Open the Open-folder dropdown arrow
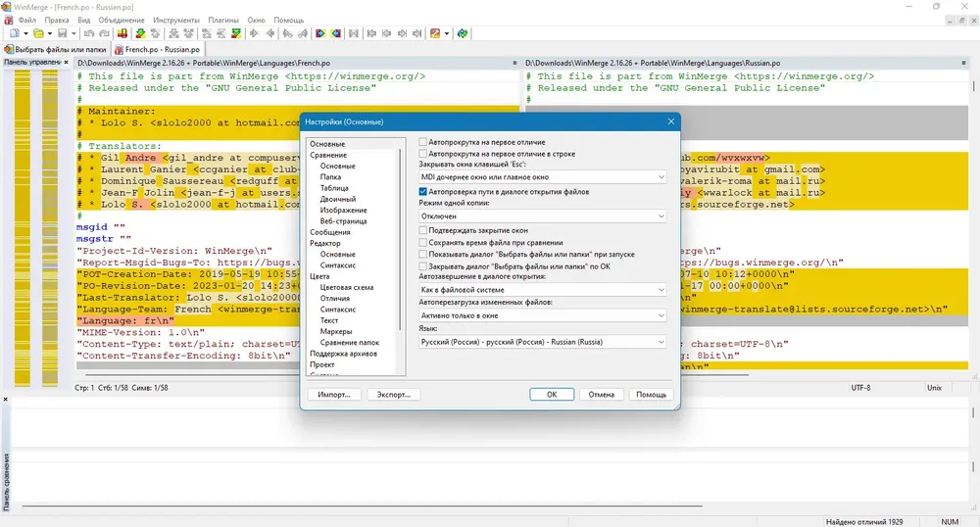This screenshot has height=527, width=980. pos(49,33)
